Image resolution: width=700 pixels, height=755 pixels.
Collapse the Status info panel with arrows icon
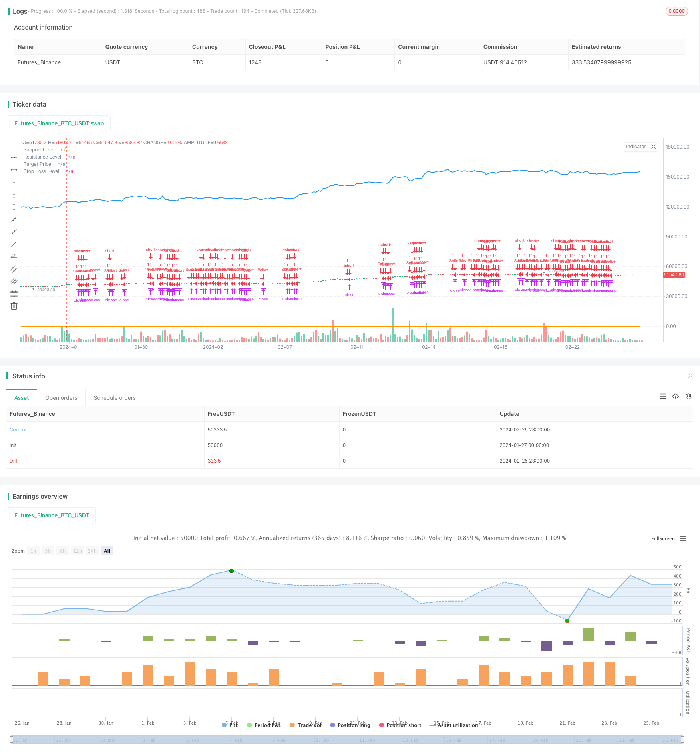pyautogui.click(x=690, y=376)
